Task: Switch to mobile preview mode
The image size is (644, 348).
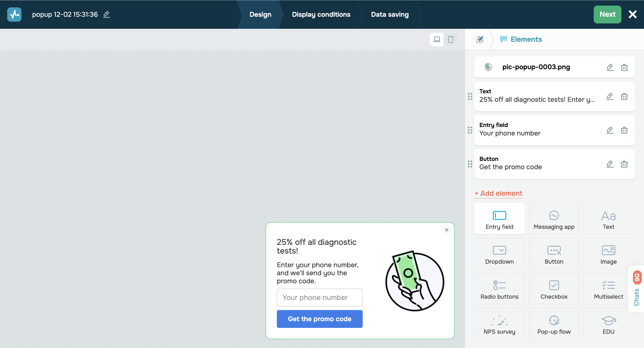Action: 451,40
